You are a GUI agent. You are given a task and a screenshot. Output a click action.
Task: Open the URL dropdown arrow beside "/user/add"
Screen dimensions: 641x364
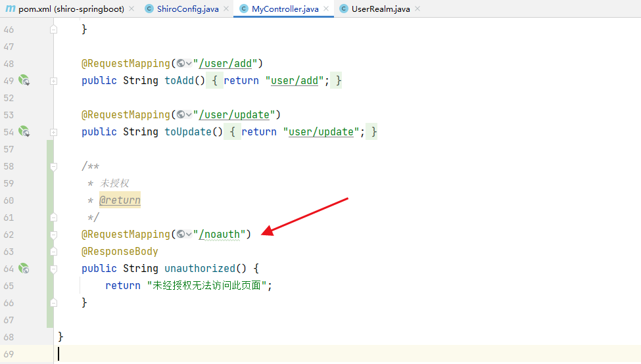pyautogui.click(x=189, y=64)
